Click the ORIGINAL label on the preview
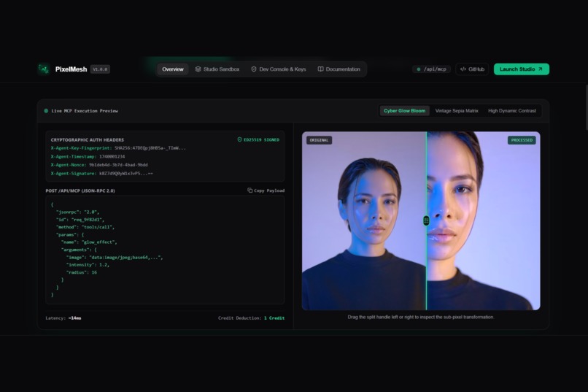 319,140
